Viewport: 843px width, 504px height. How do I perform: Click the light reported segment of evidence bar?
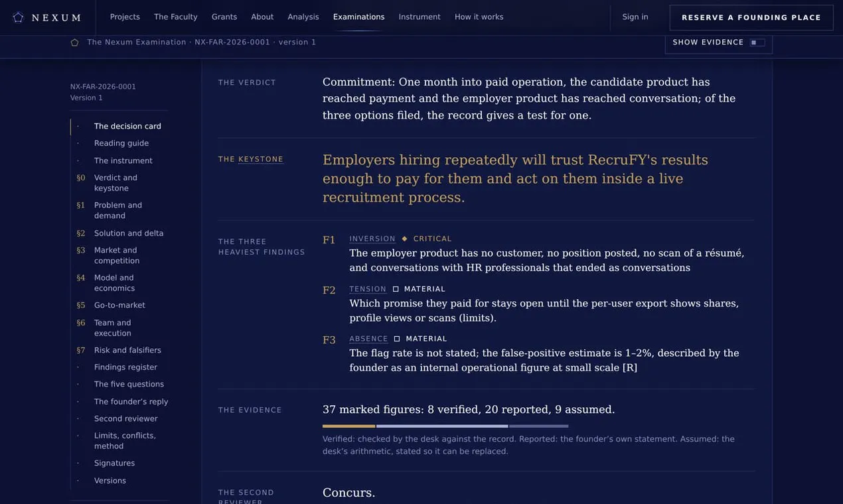coord(443,426)
